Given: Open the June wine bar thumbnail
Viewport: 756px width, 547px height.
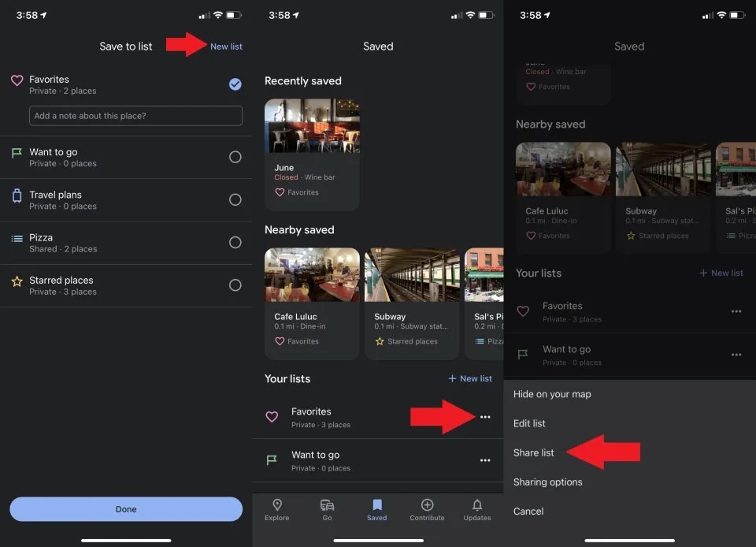Looking at the screenshot, I should 312,126.
